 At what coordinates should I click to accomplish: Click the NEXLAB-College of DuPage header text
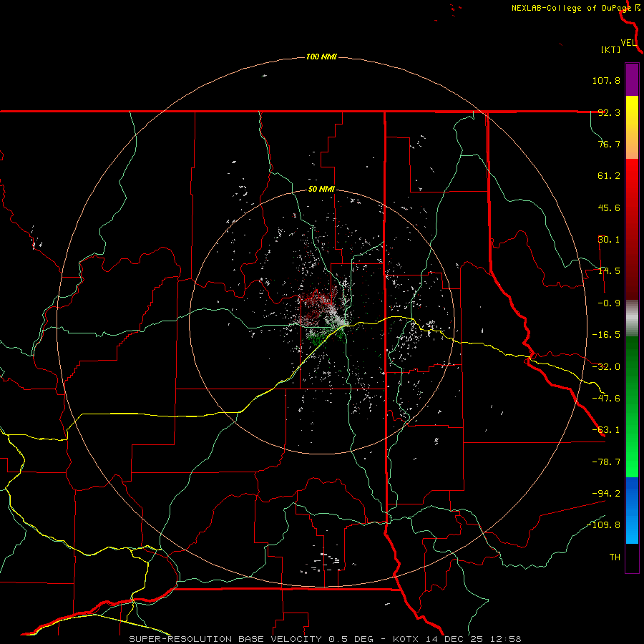(572, 8)
